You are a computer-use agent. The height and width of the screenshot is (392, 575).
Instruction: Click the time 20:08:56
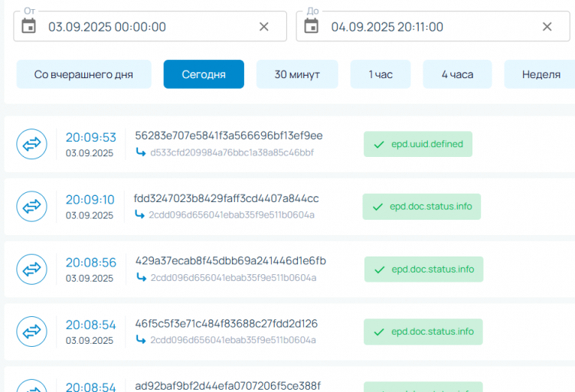[x=91, y=263]
